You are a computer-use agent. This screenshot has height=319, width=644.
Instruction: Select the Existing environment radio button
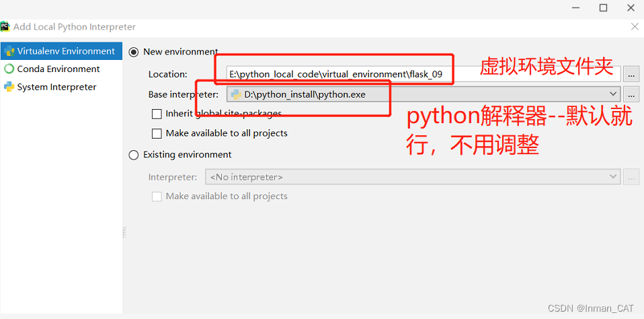(134, 155)
